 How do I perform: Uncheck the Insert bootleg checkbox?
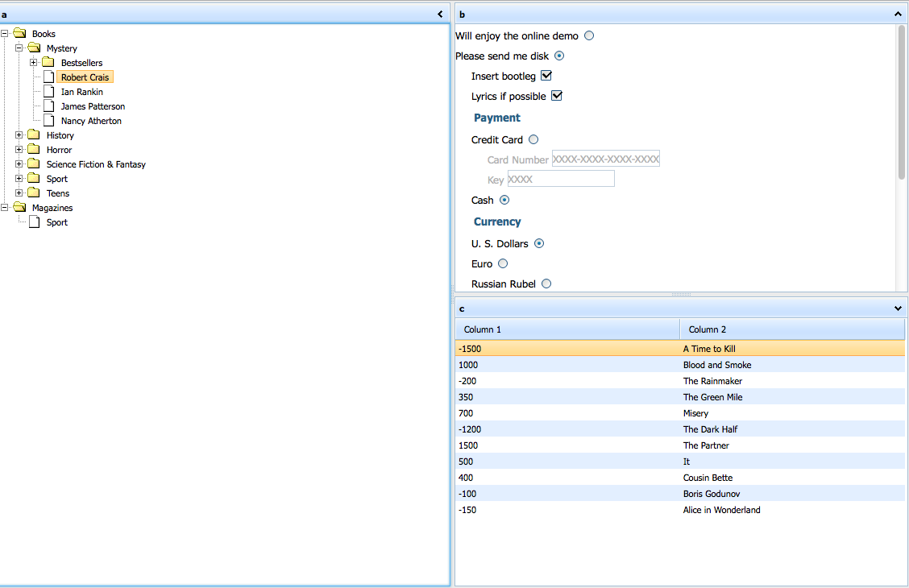pos(546,76)
